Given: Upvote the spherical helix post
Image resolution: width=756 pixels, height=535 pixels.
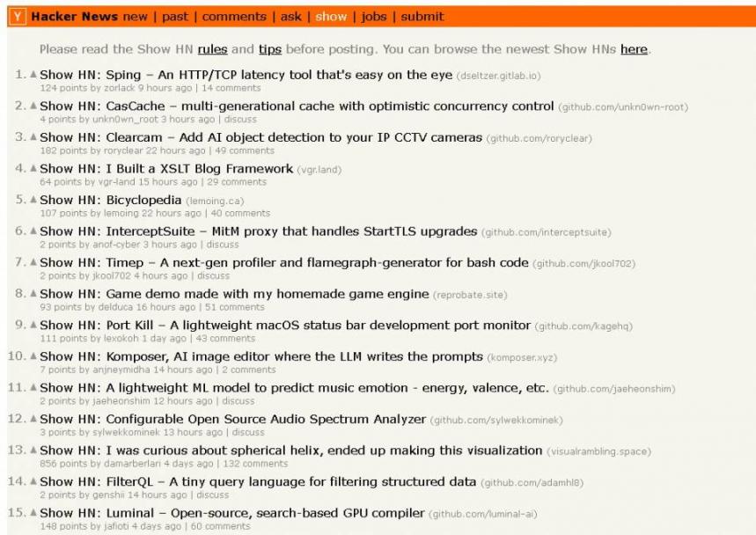Looking at the screenshot, I should click(x=33, y=451).
